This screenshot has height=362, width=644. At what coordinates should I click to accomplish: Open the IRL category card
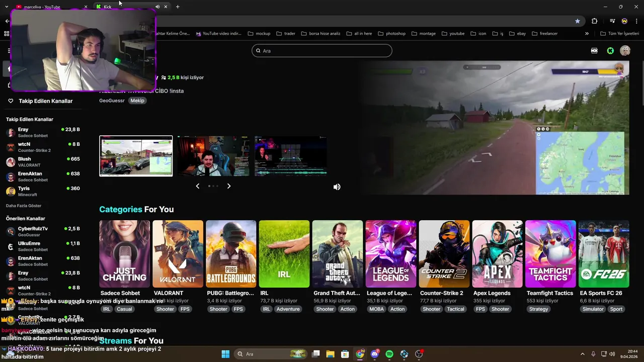284,254
